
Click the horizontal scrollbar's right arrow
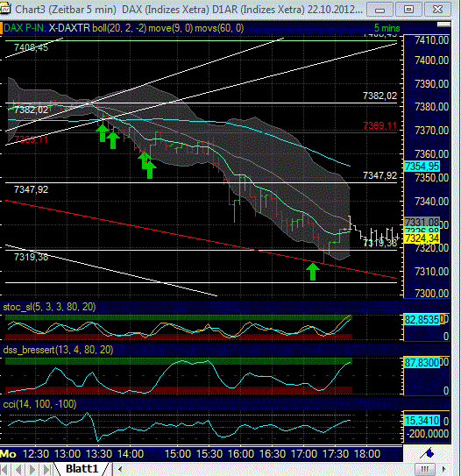click(443, 469)
